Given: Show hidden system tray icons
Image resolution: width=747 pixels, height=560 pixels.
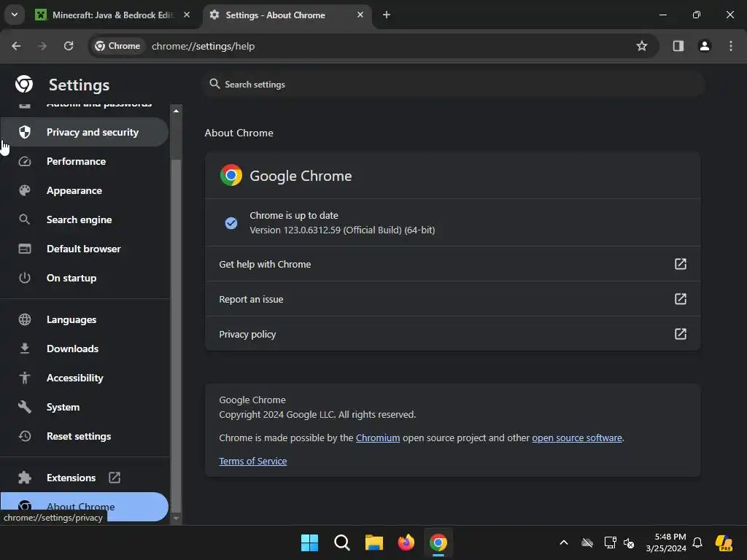Looking at the screenshot, I should 564,542.
